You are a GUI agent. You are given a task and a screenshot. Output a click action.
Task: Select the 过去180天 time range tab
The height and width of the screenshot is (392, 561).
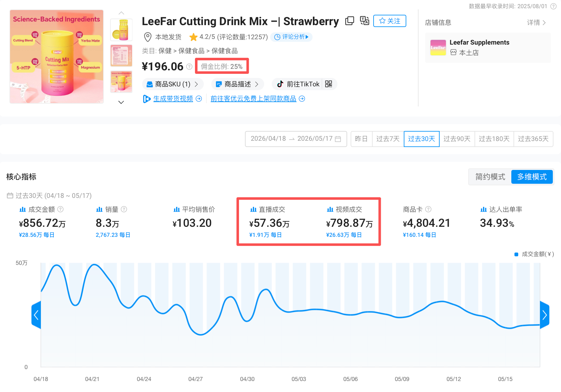(x=494, y=139)
